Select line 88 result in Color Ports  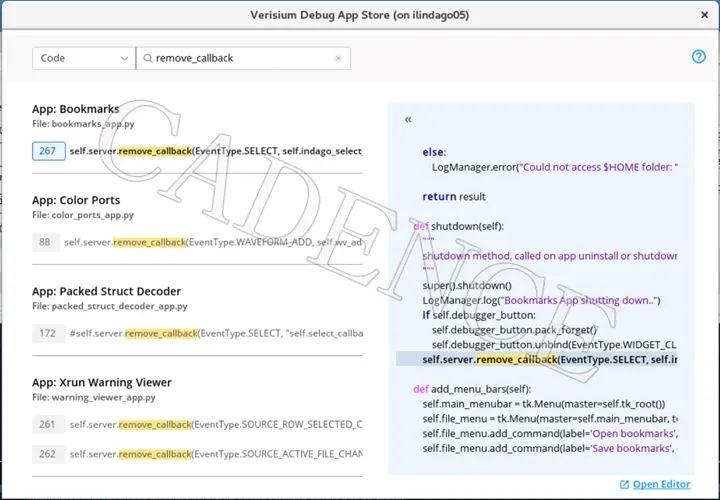pos(44,242)
